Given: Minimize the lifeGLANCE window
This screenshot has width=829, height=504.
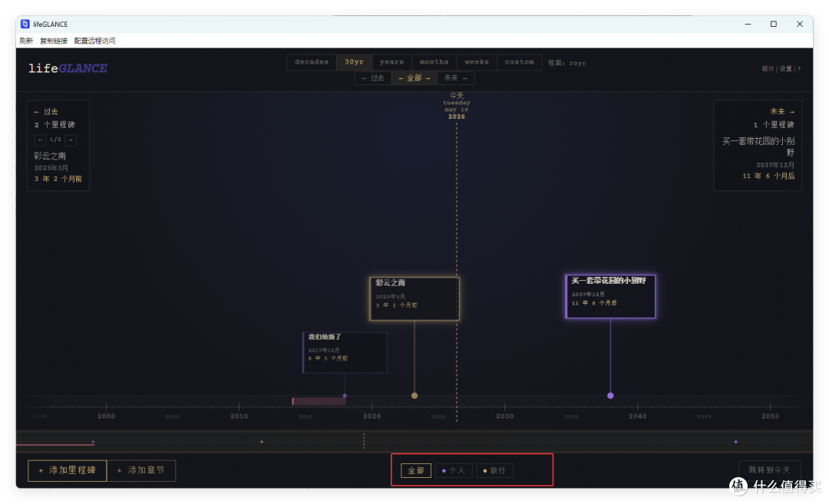Looking at the screenshot, I should pos(748,25).
